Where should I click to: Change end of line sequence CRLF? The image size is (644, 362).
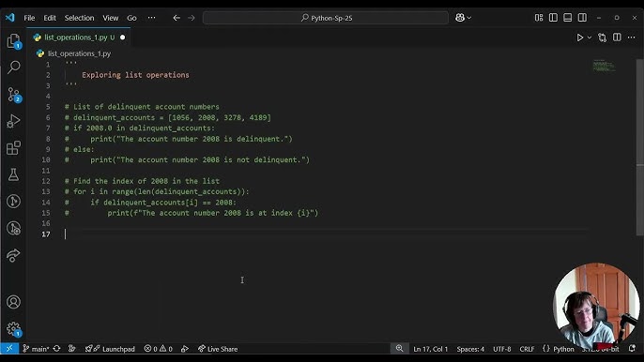click(527, 349)
